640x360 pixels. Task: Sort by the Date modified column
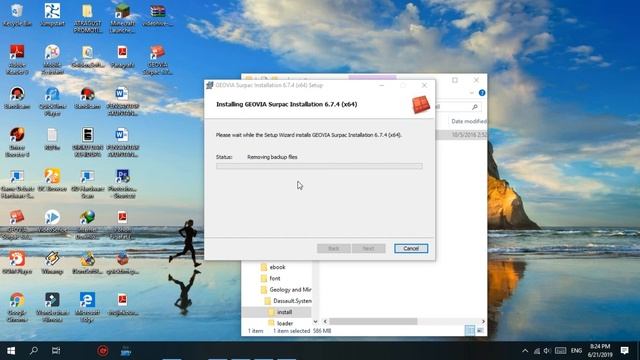pyautogui.click(x=468, y=121)
